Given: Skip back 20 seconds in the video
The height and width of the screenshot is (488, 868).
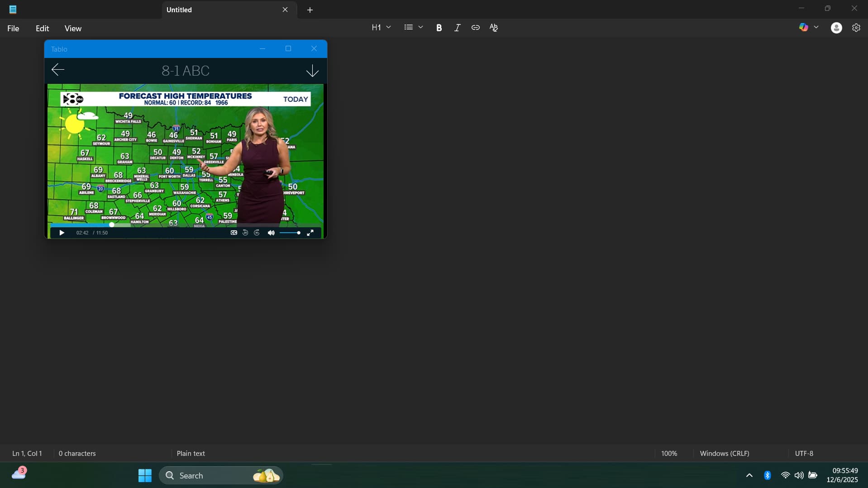Looking at the screenshot, I should (x=245, y=233).
